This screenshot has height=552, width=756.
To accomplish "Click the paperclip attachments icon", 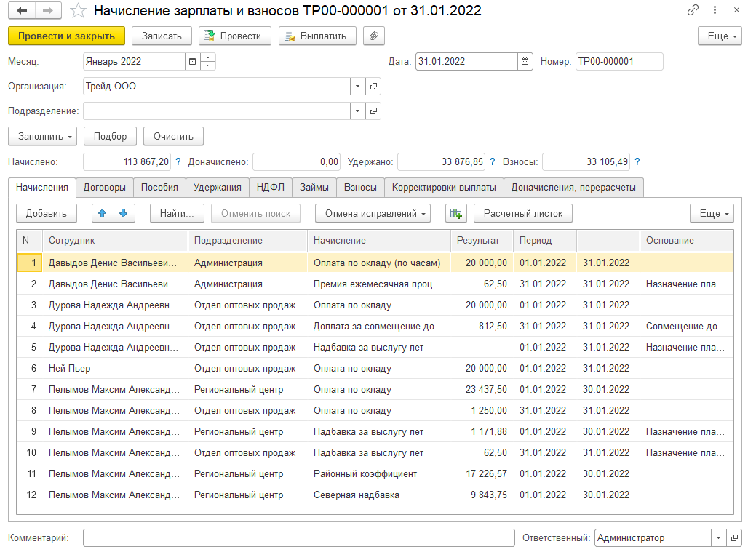I will (374, 36).
